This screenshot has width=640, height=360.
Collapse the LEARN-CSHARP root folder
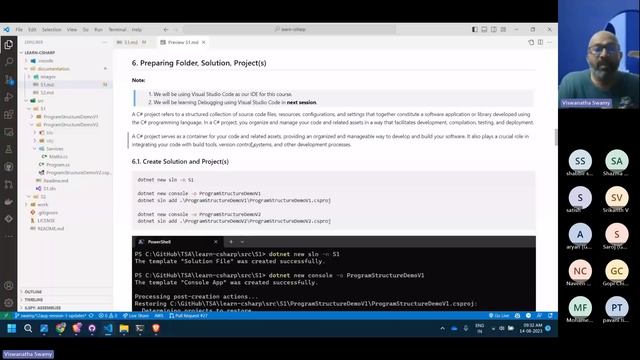[x=39, y=53]
